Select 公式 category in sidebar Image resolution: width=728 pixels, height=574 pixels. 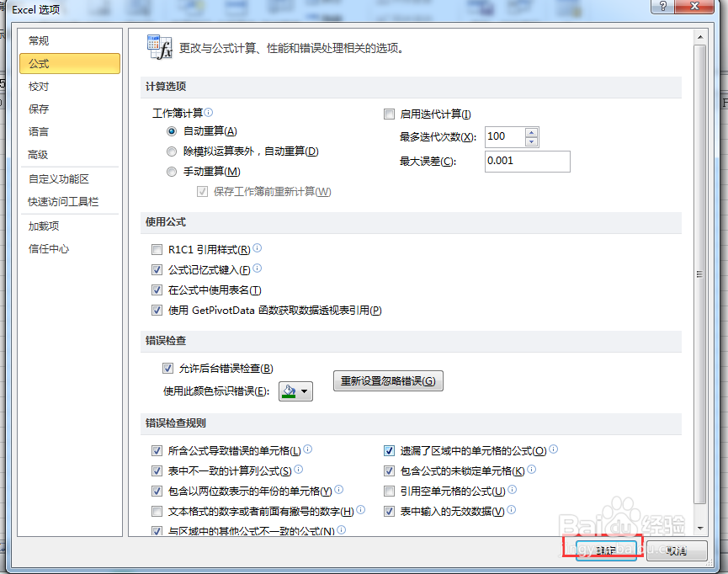[70, 64]
